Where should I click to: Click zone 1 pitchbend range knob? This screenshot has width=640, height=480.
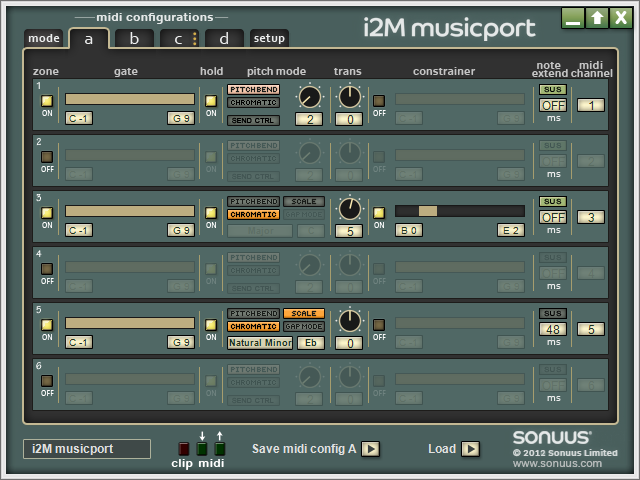click(x=310, y=97)
